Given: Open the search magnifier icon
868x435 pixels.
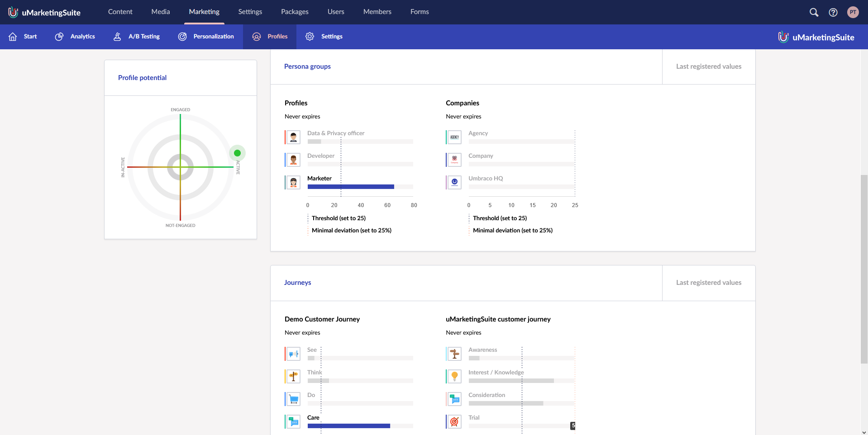Looking at the screenshot, I should 814,12.
